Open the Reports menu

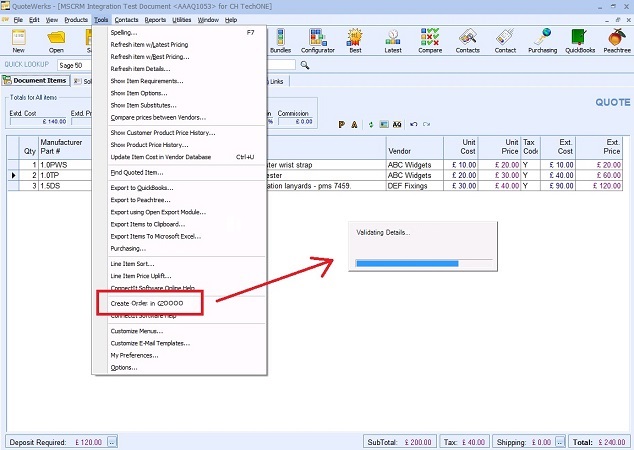[155, 20]
